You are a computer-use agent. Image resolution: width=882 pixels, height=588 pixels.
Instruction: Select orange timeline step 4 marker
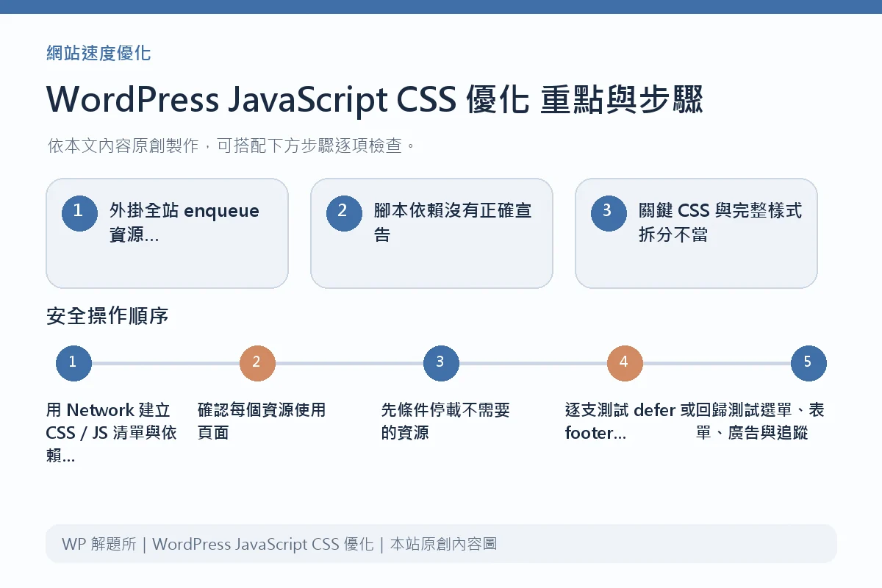[625, 363]
